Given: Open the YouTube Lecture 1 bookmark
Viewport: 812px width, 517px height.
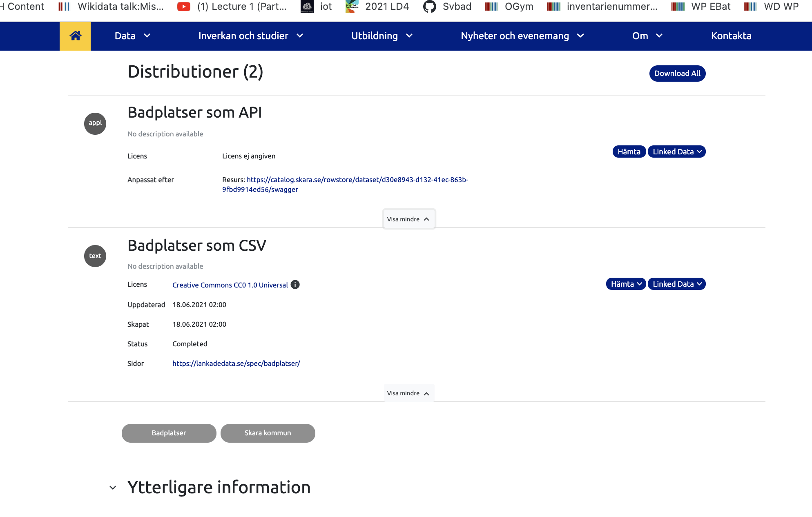Looking at the screenshot, I should [232, 7].
